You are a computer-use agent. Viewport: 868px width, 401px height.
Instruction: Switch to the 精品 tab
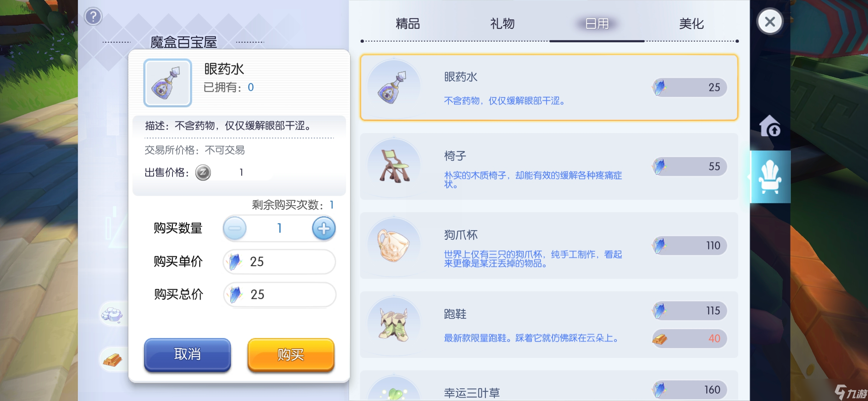tap(408, 24)
